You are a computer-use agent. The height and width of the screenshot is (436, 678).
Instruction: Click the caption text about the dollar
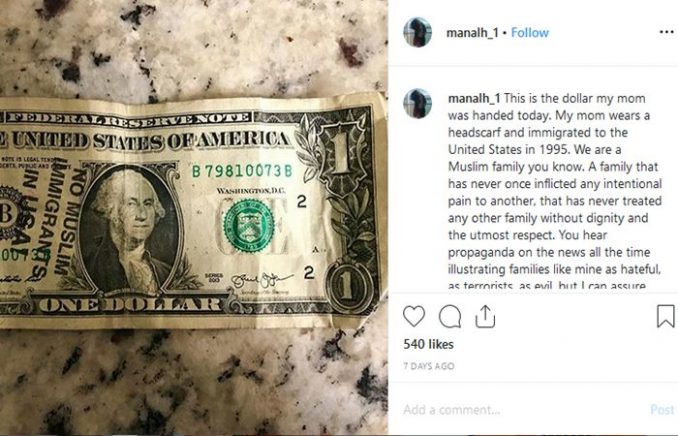pyautogui.click(x=555, y=192)
